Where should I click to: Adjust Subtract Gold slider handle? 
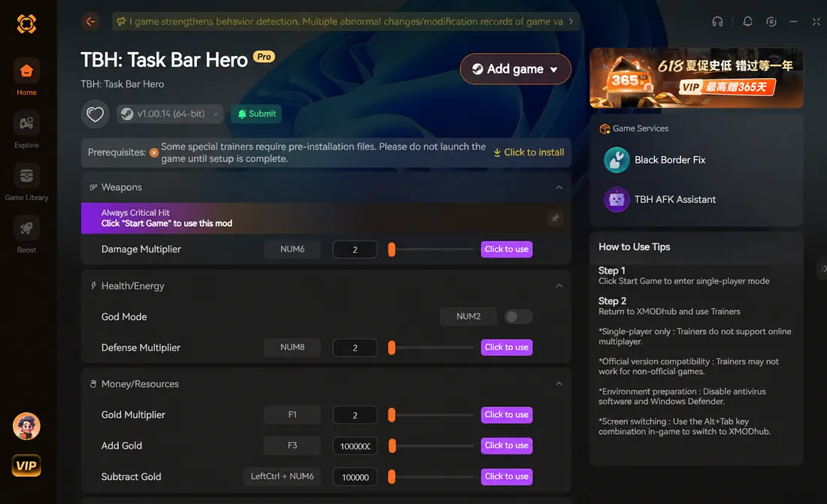pyautogui.click(x=392, y=477)
